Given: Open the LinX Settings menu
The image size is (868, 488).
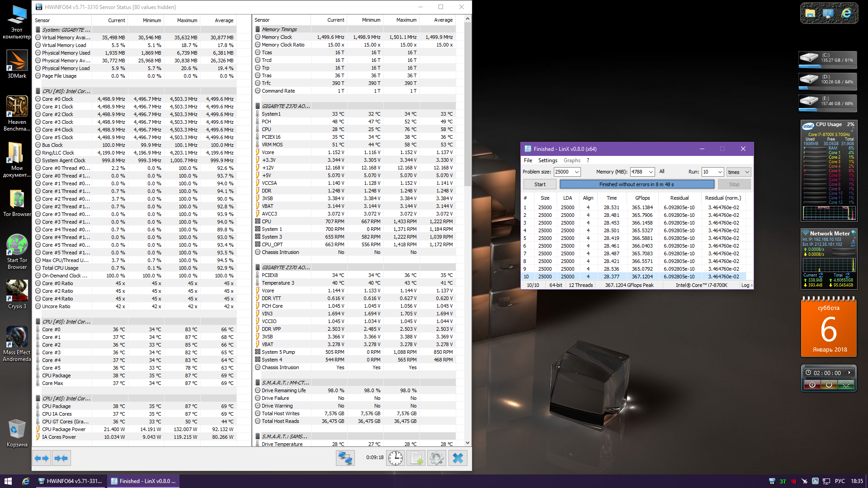Looking at the screenshot, I should (x=547, y=160).
